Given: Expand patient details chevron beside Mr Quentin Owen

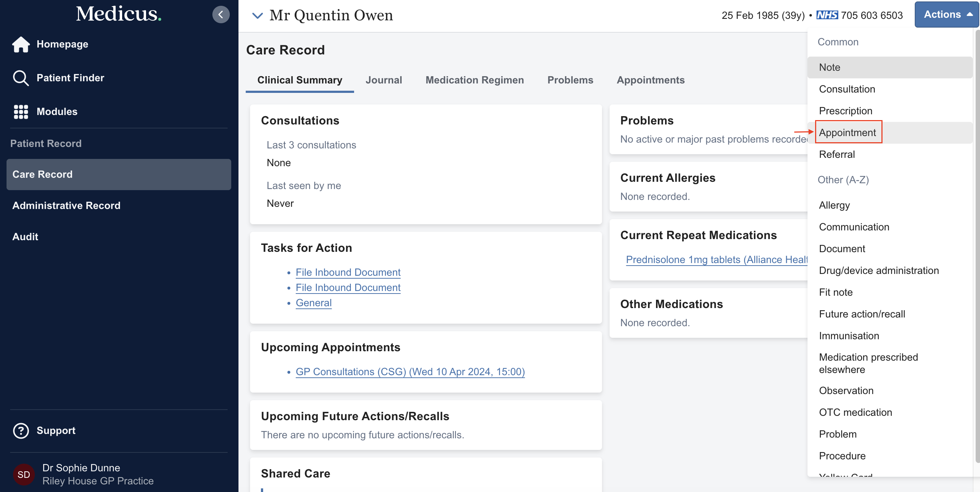Looking at the screenshot, I should coord(258,16).
